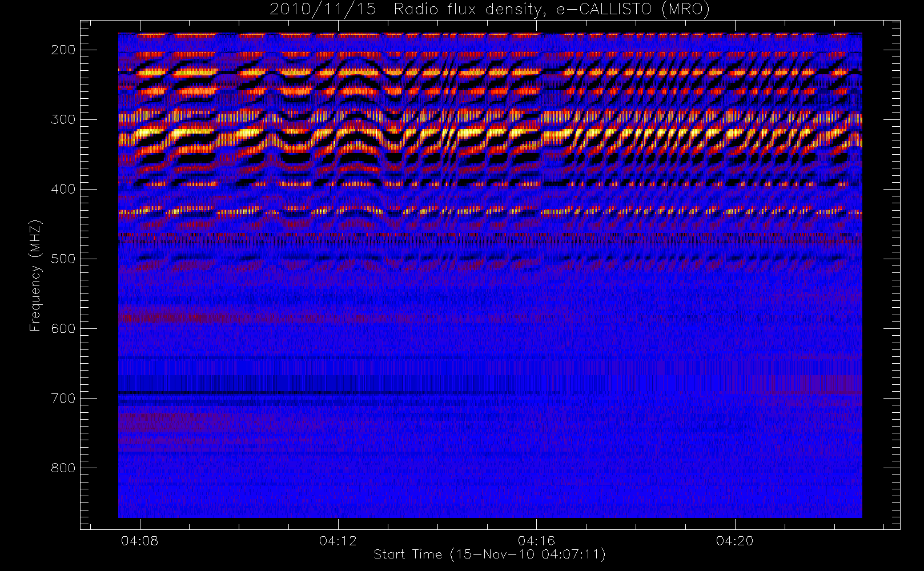The image size is (924, 571).
Task: Click the 600 frequency tick label
Action: click(x=63, y=328)
